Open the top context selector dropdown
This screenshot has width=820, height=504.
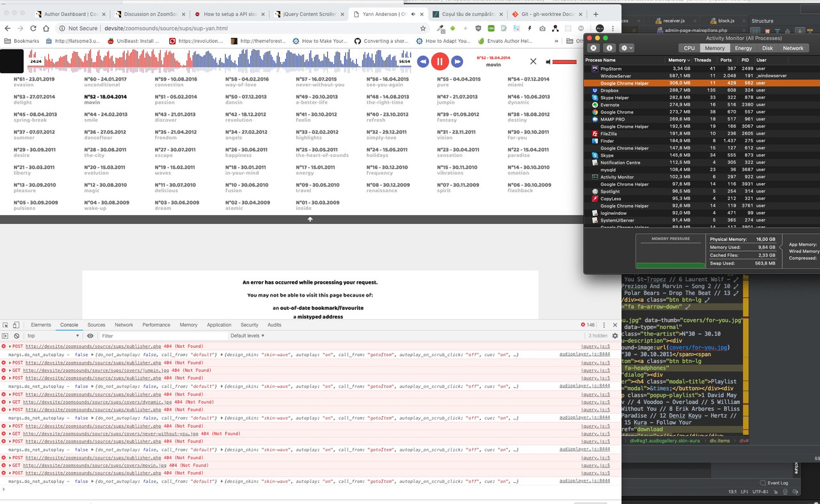pyautogui.click(x=54, y=336)
